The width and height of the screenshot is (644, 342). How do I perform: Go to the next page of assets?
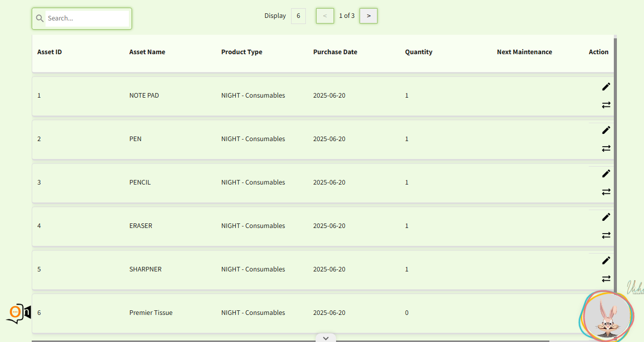pos(368,16)
